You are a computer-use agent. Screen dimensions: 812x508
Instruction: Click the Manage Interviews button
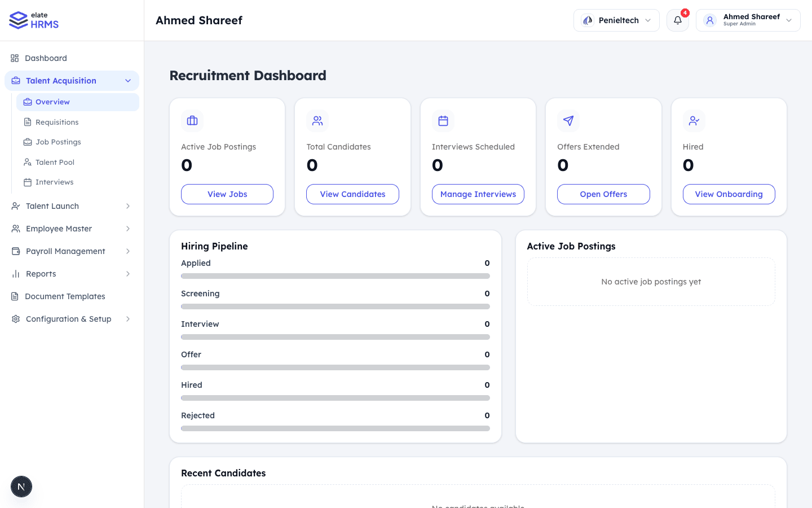click(x=478, y=194)
